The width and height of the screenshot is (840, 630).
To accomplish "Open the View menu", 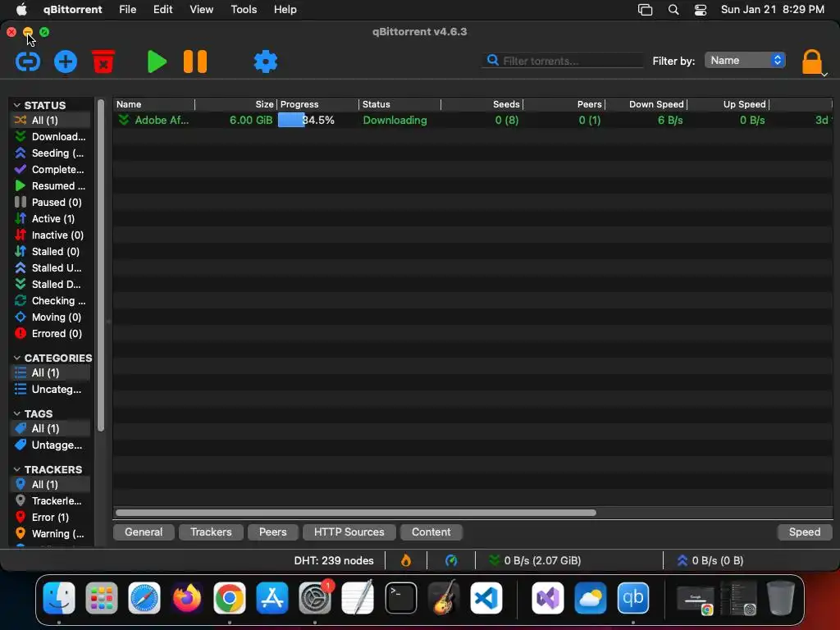I will 202,9.
